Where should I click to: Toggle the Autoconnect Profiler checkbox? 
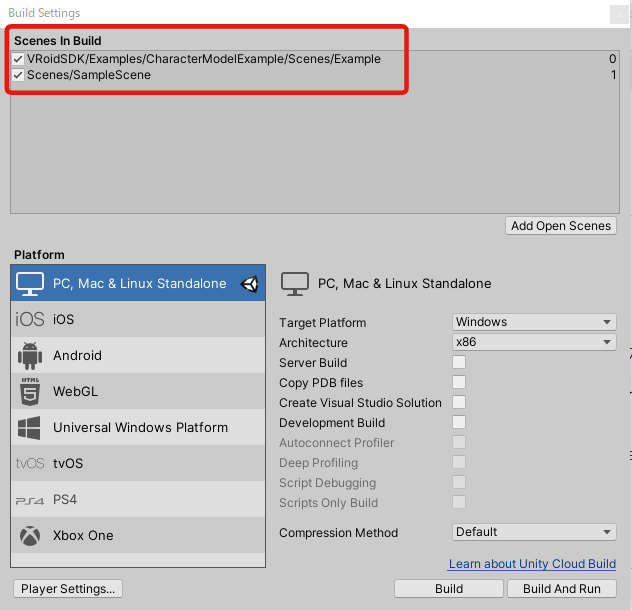coord(459,442)
